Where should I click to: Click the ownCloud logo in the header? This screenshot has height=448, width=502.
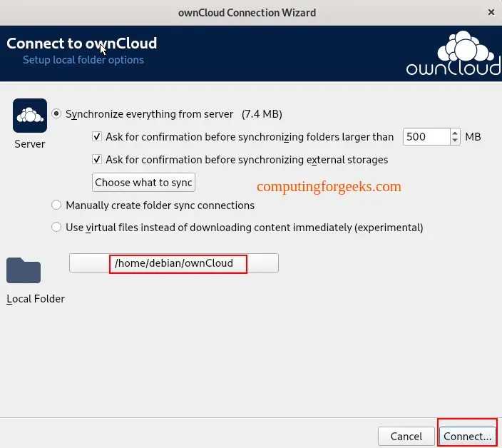[454, 54]
